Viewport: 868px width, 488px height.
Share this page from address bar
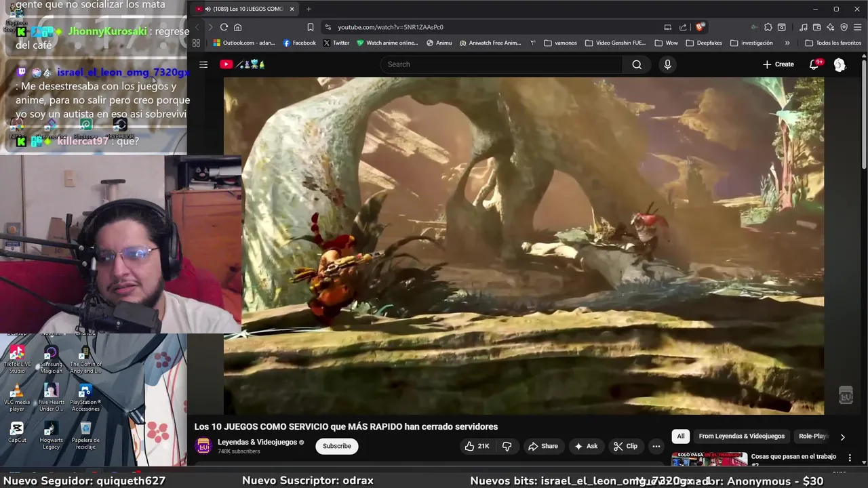(683, 27)
